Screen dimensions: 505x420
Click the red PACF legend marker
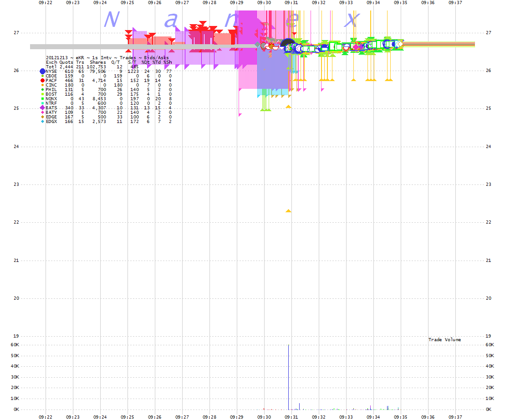[42, 81]
